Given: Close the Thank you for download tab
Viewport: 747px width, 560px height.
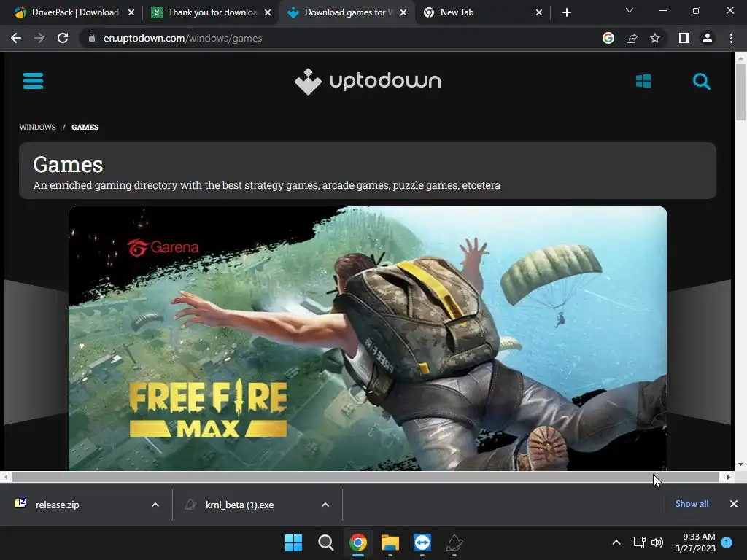Looking at the screenshot, I should tap(268, 12).
